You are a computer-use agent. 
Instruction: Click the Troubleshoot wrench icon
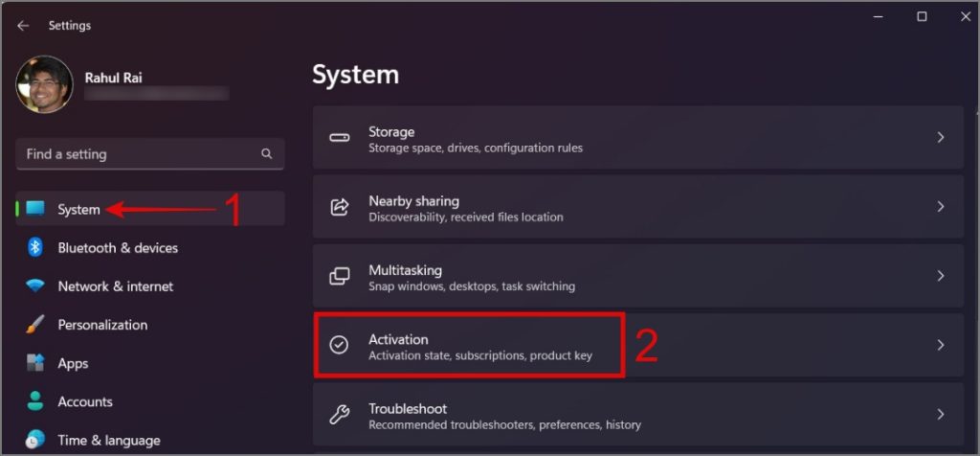(340, 414)
